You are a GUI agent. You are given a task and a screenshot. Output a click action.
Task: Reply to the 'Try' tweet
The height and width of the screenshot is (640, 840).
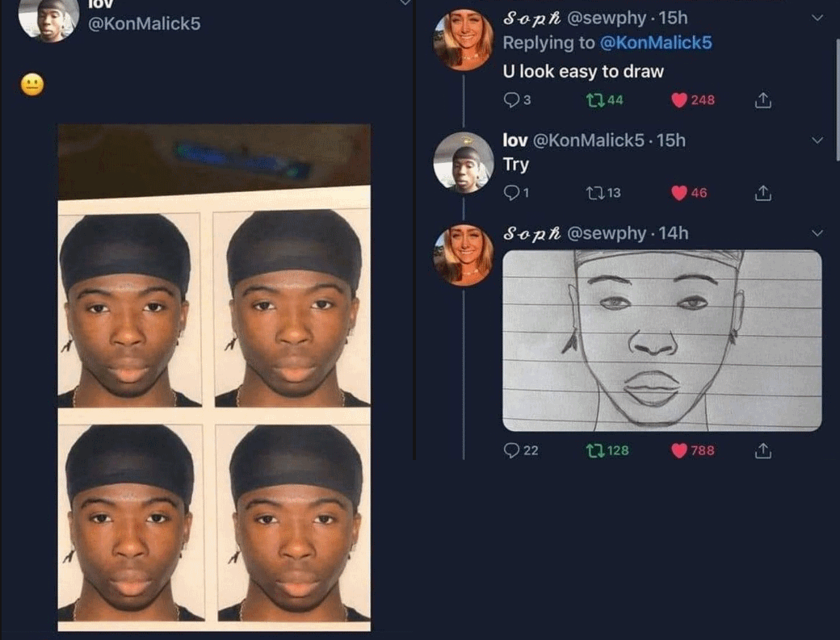coord(510,193)
